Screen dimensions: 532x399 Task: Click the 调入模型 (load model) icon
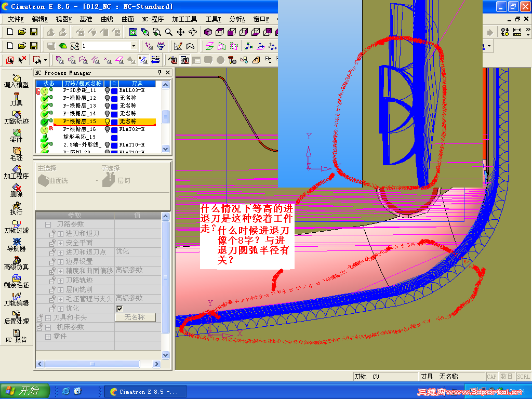point(16,82)
